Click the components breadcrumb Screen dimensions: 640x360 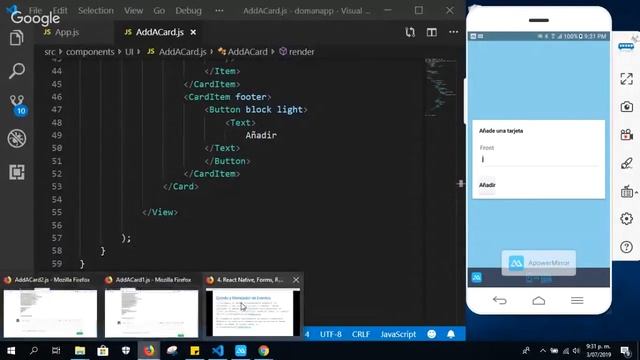click(x=90, y=52)
